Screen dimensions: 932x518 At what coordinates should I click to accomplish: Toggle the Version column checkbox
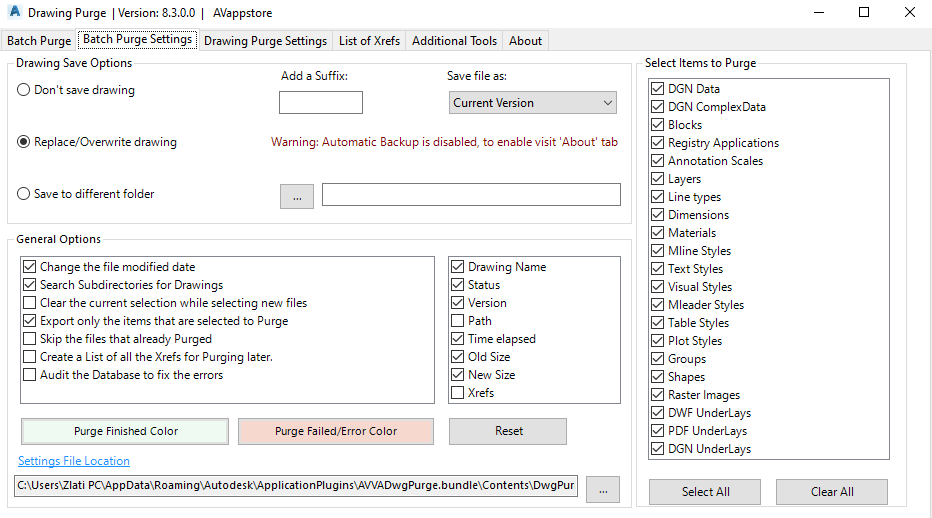point(458,303)
